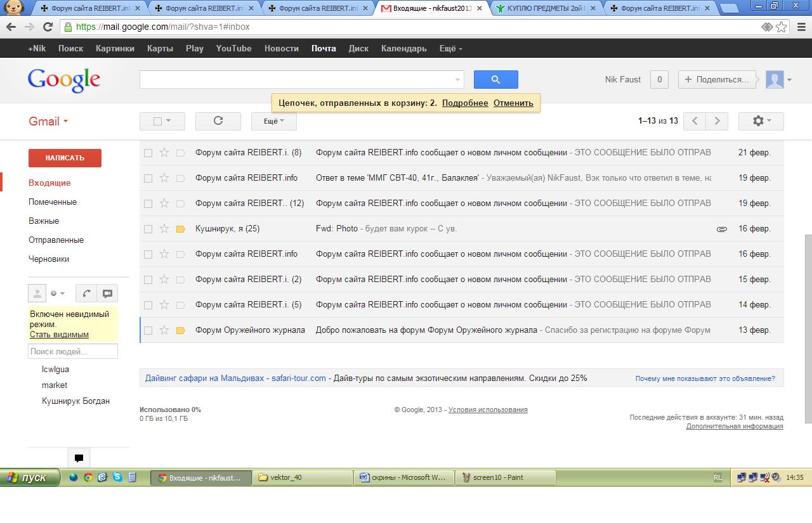Refresh the inbox with the circular arrow button
Screen dimensions: 812x523
point(218,121)
